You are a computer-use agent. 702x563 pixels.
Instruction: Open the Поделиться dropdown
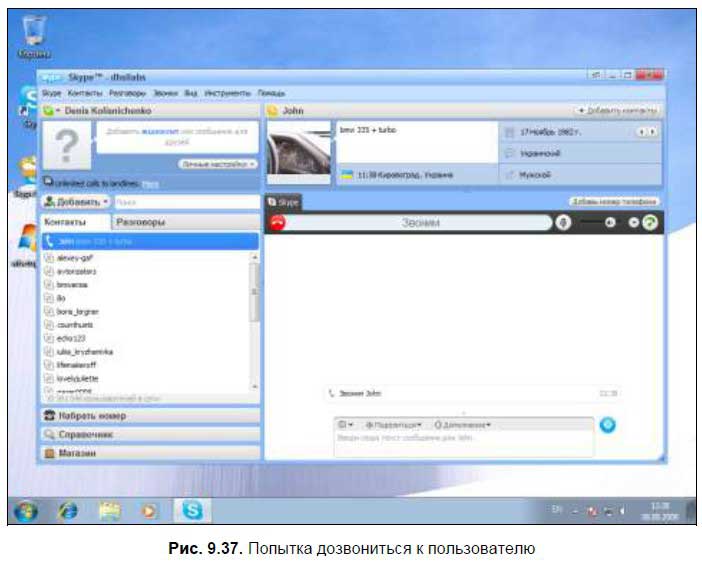click(x=394, y=425)
